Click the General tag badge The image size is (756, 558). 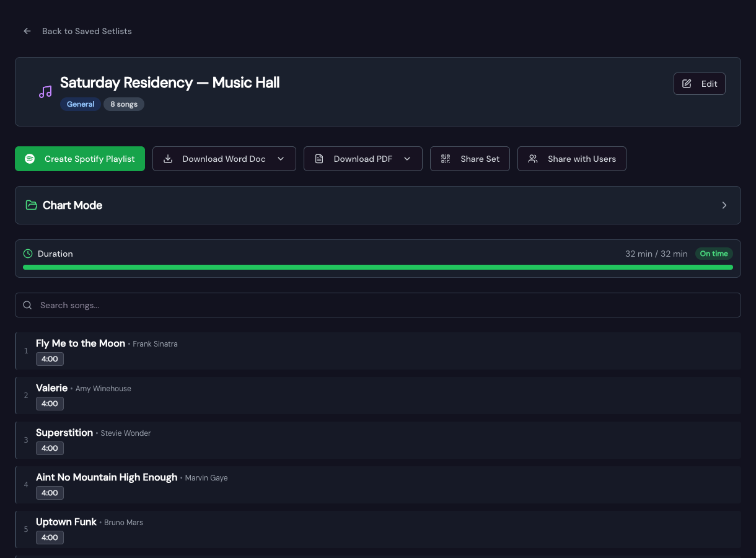(x=81, y=104)
